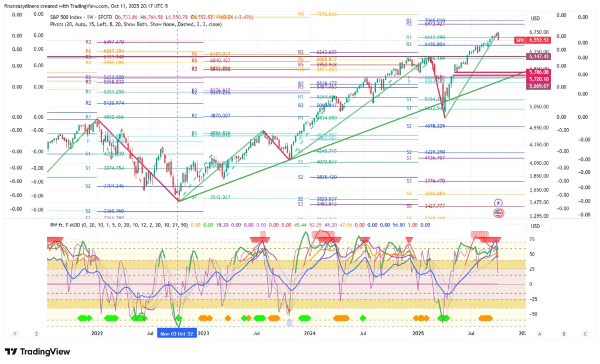Click the 5,786.08 red price label

pos(538,72)
